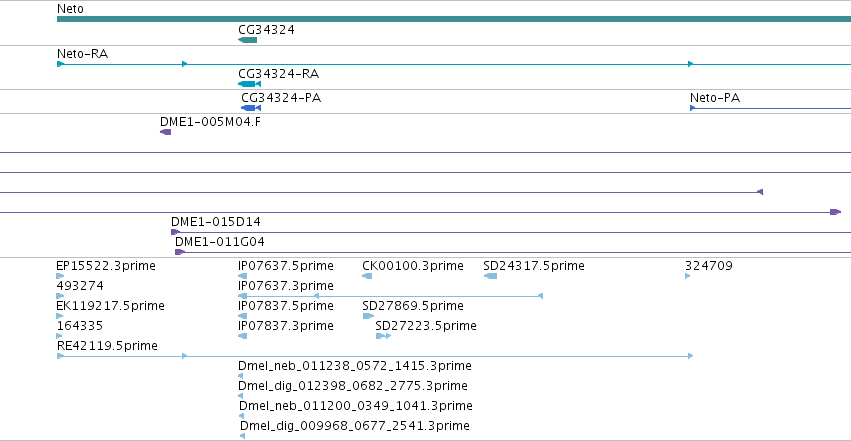
Task: Select the RE42119.5prime alignment line
Action: 375,356
